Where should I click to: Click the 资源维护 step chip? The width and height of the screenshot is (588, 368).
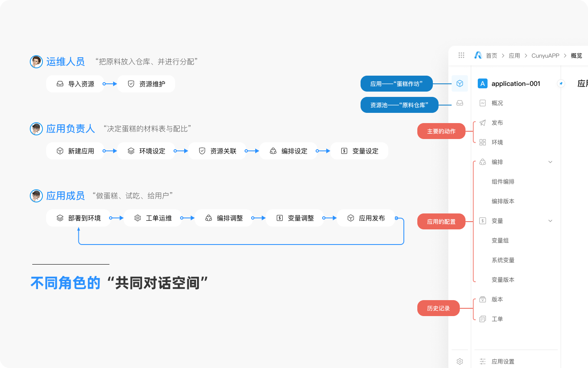click(146, 84)
